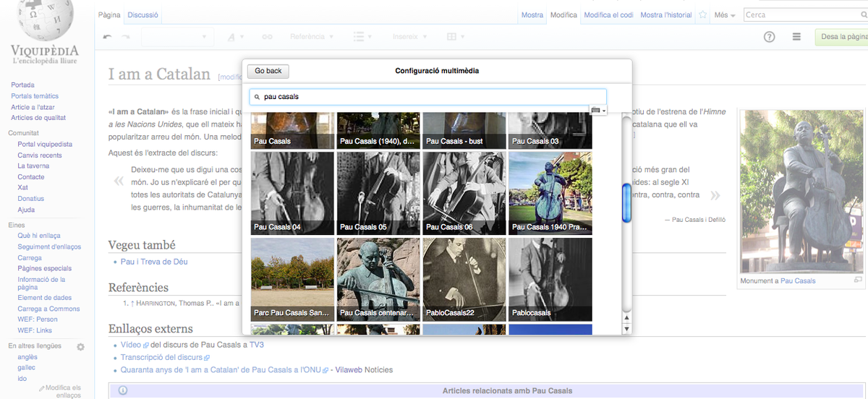Open the Pau i Treva de Déu link
Viewport: 868px width, 399px height.
point(154,261)
